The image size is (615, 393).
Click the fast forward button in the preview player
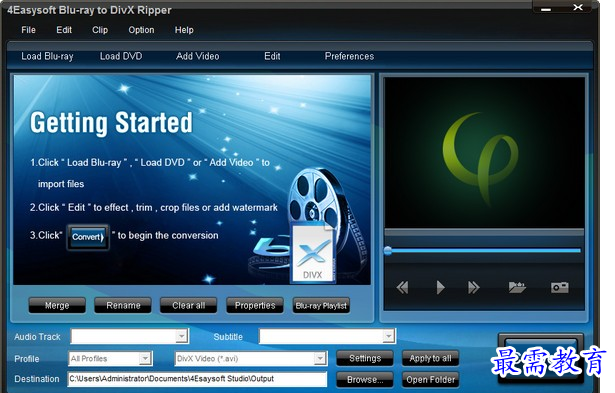coord(474,287)
